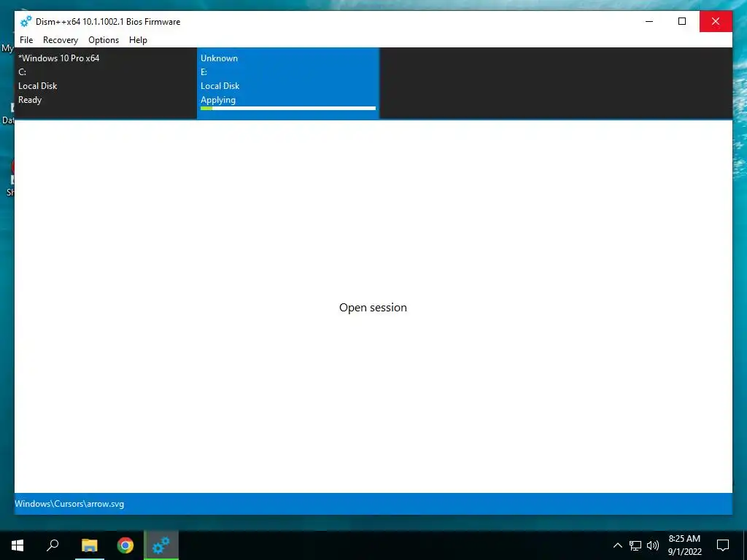This screenshot has width=747, height=560.
Task: Show hidden tray icons chevron
Action: pos(617,545)
